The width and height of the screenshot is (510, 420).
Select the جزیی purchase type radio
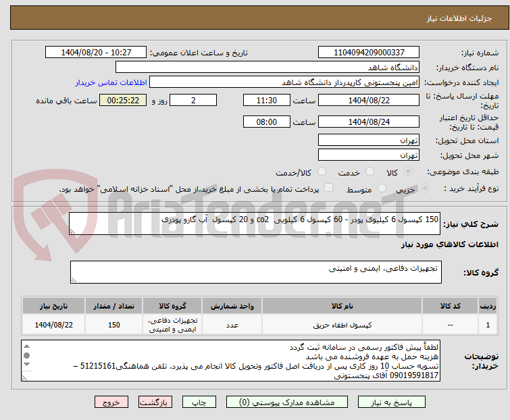[x=425, y=188]
